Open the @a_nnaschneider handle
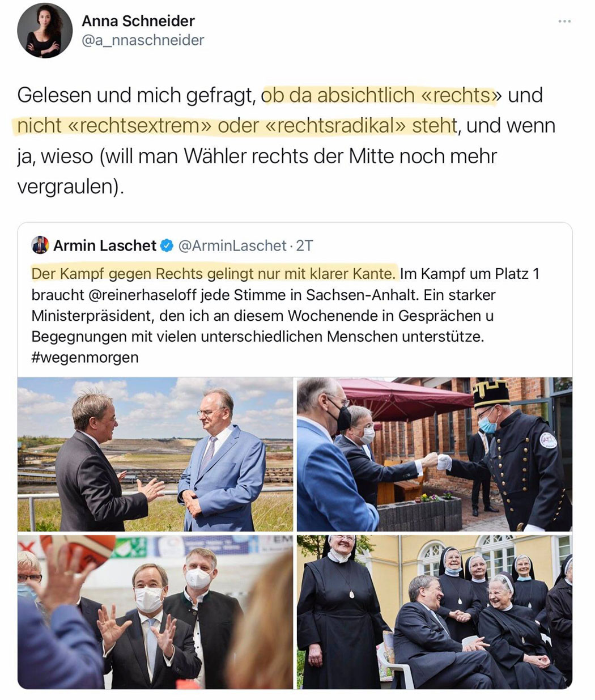 point(143,40)
